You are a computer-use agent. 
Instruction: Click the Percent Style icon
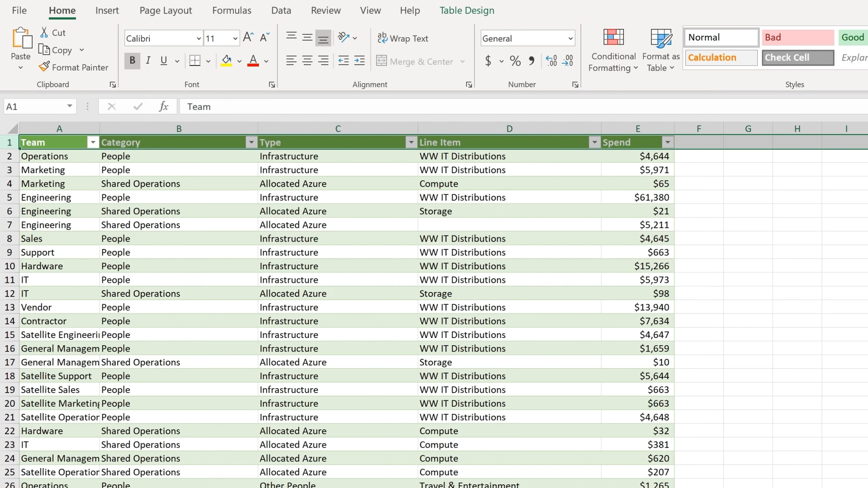515,61
